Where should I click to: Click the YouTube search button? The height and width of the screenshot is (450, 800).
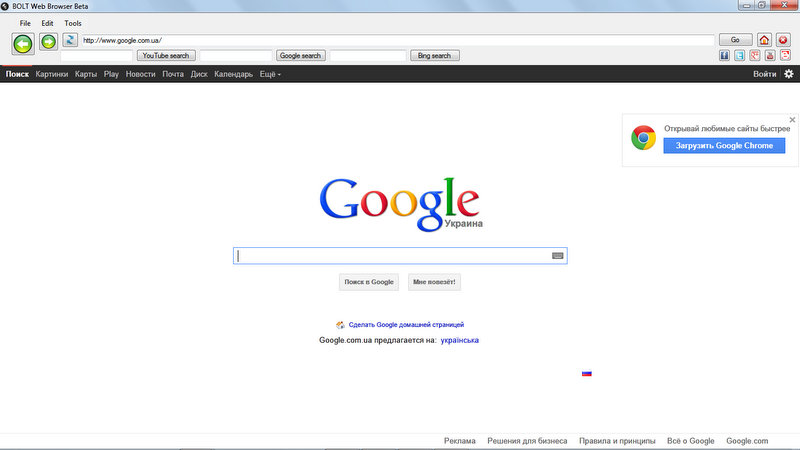(x=166, y=56)
